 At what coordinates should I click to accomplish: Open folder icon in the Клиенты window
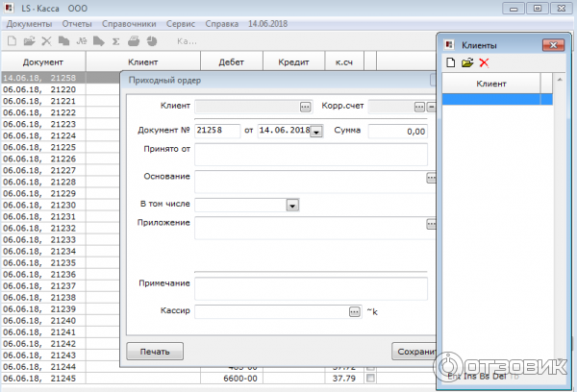tap(467, 62)
